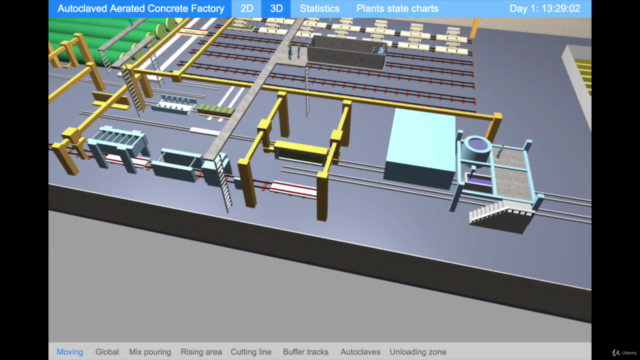The width and height of the screenshot is (640, 360).
Task: Jump to Mix pouring view
Action: tap(150, 352)
